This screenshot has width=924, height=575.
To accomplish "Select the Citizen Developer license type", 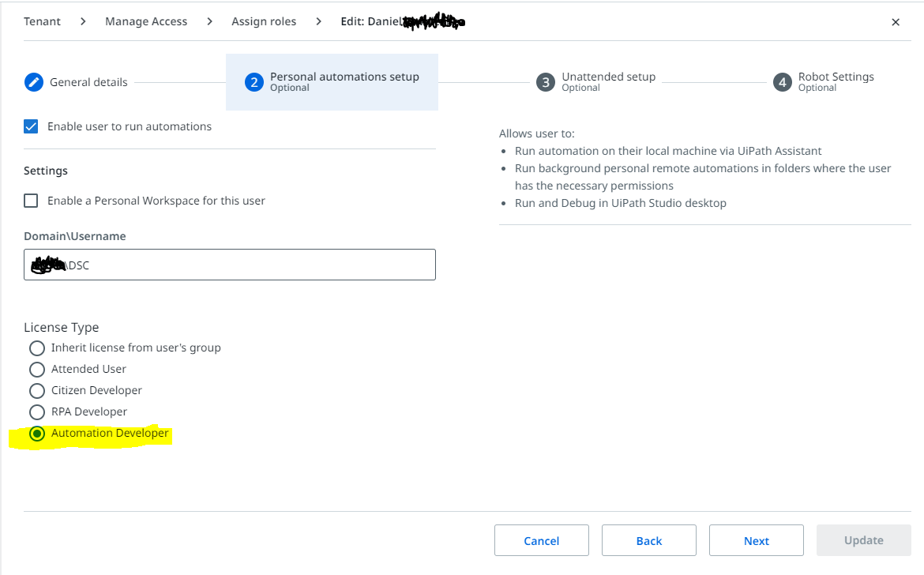I will coord(36,390).
